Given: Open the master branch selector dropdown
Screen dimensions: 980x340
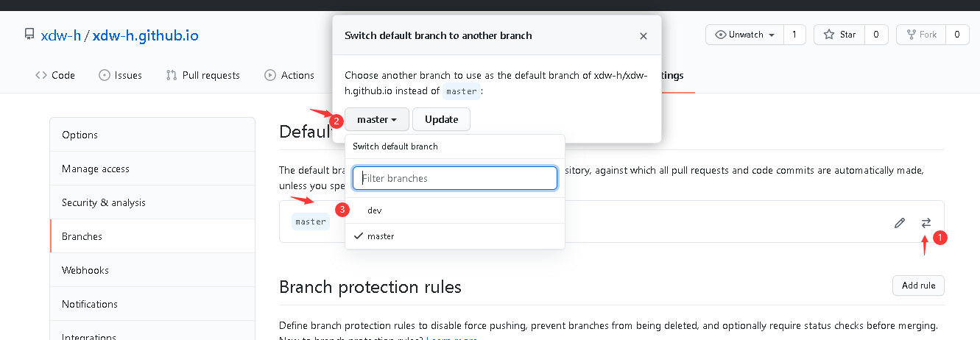Looking at the screenshot, I should tap(377, 119).
